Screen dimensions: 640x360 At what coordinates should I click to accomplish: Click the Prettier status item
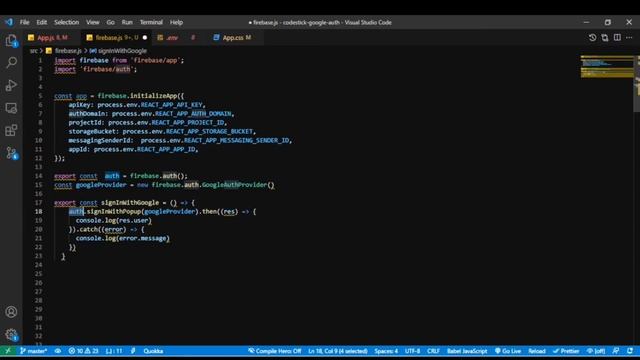coord(566,351)
